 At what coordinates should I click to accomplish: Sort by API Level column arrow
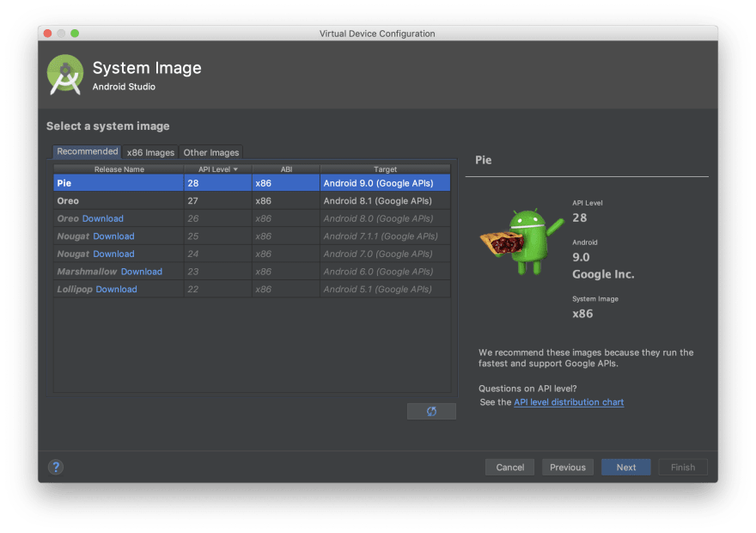tap(235, 169)
